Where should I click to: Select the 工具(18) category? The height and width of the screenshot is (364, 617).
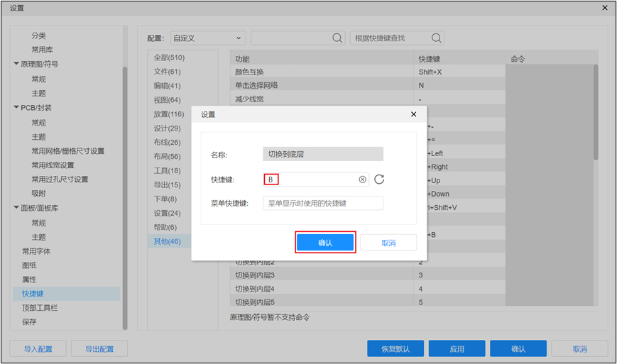pos(168,170)
